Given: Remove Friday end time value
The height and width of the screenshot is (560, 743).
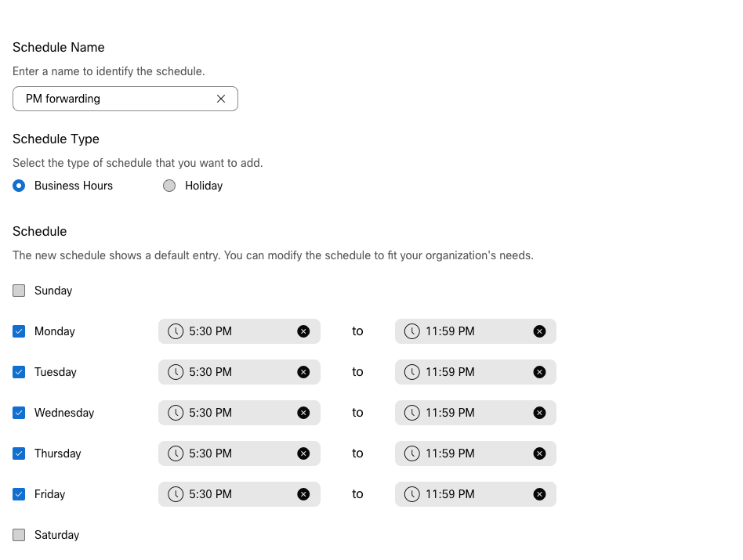Looking at the screenshot, I should click(539, 494).
